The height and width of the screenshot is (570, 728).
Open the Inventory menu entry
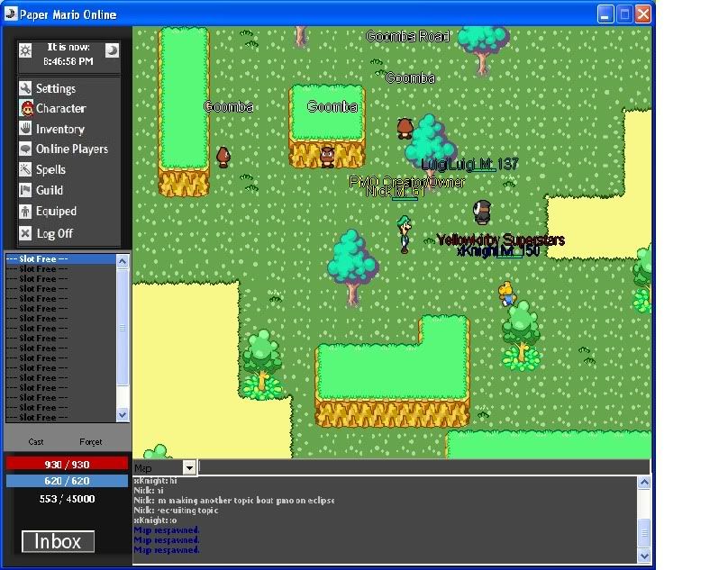coord(60,129)
